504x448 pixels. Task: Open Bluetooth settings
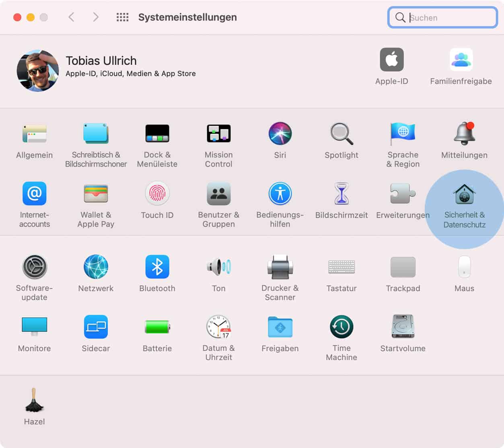(157, 267)
